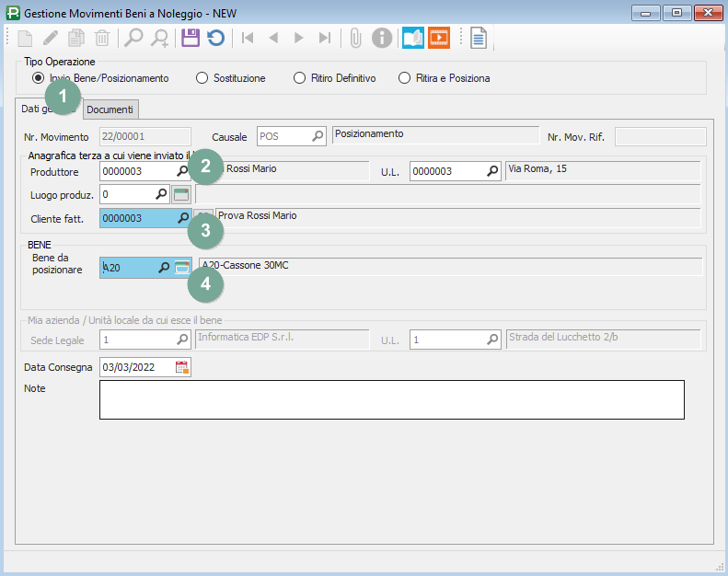
Task: Open the info circle icon
Action: (x=381, y=38)
